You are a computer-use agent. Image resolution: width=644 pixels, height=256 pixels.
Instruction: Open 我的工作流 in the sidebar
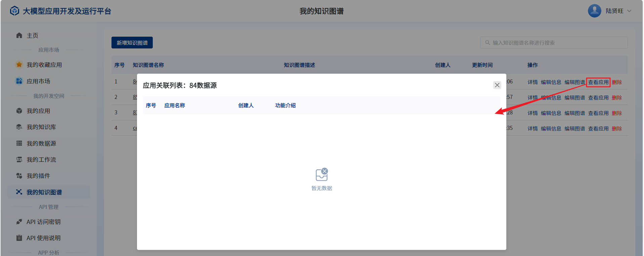pyautogui.click(x=41, y=159)
